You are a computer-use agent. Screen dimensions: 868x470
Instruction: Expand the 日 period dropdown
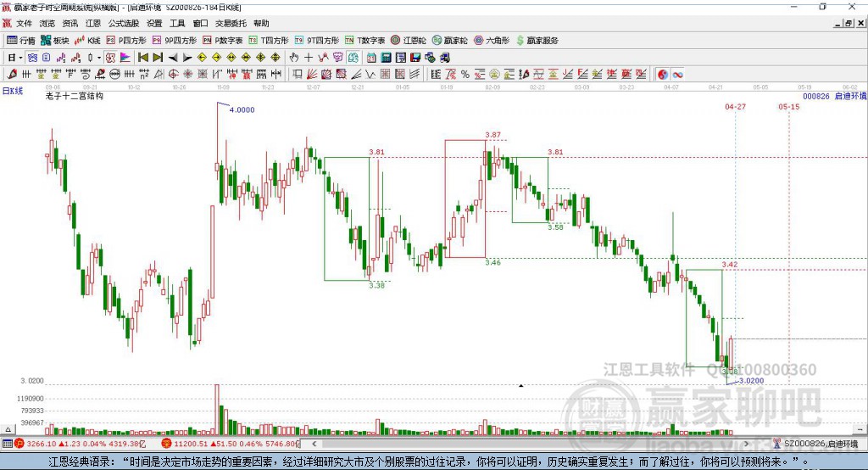pos(20,58)
